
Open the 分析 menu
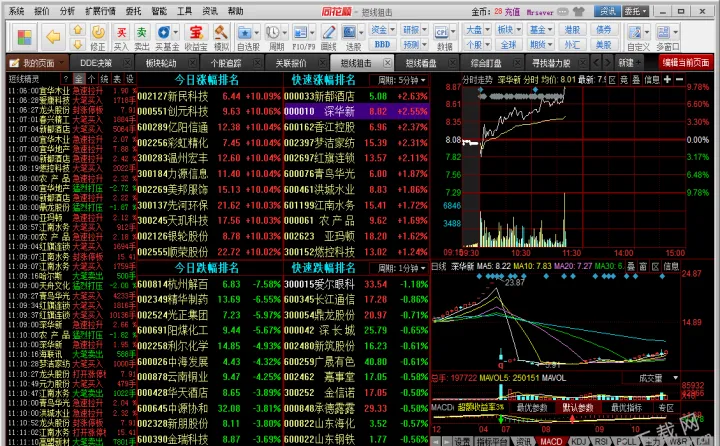(x=67, y=10)
